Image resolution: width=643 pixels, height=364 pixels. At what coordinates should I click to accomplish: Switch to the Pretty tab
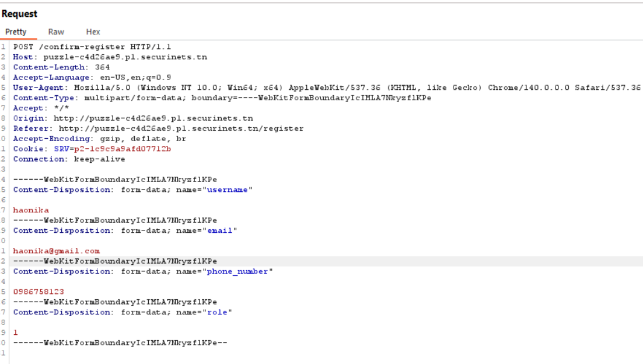[16, 32]
